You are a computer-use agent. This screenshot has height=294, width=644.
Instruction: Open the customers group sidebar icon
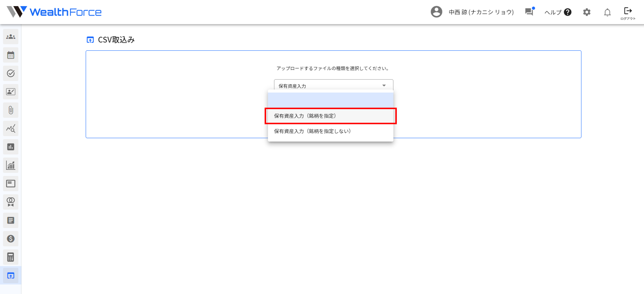11,37
